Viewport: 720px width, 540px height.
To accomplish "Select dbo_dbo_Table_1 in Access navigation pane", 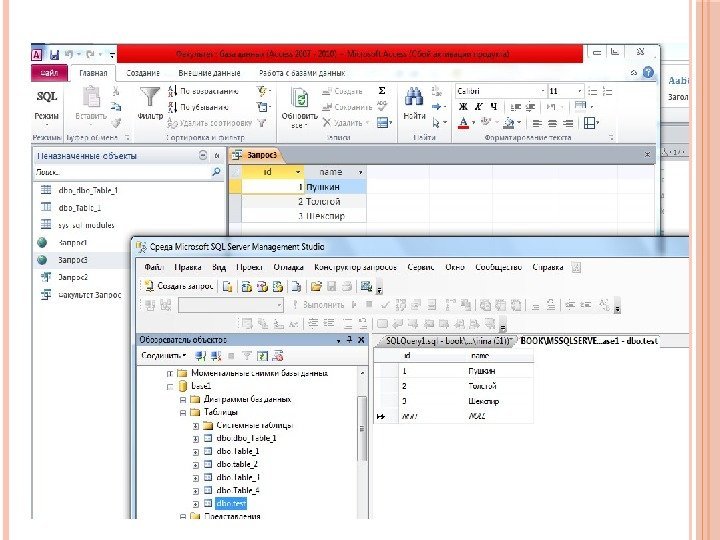I will [x=88, y=190].
